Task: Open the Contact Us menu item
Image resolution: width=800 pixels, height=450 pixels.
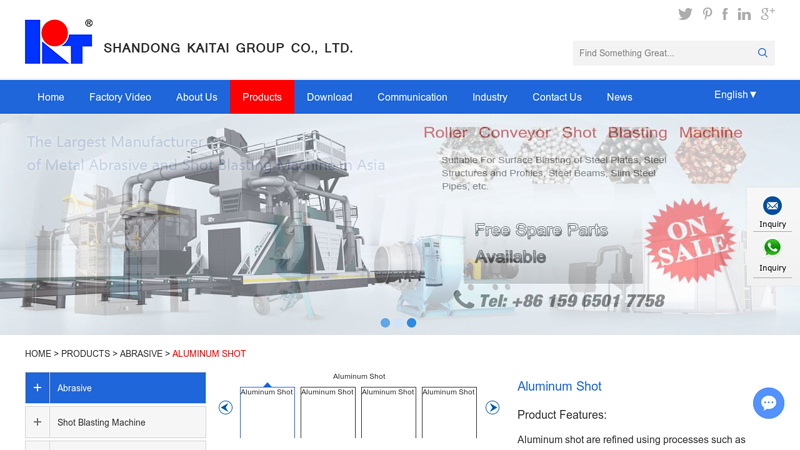Action: point(557,97)
